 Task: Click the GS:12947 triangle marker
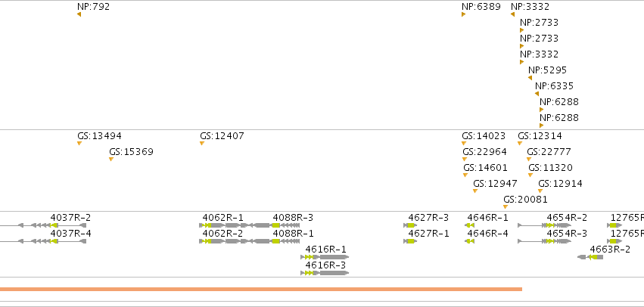click(x=475, y=191)
